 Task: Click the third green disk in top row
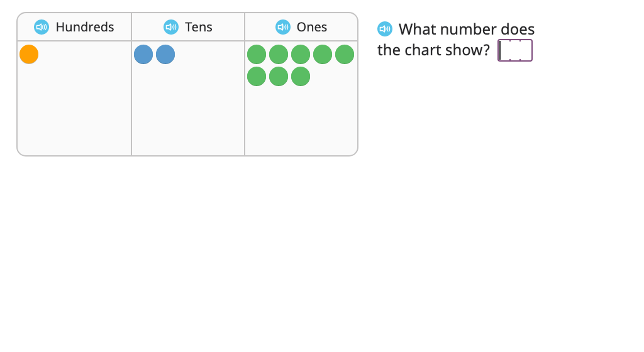pos(301,55)
